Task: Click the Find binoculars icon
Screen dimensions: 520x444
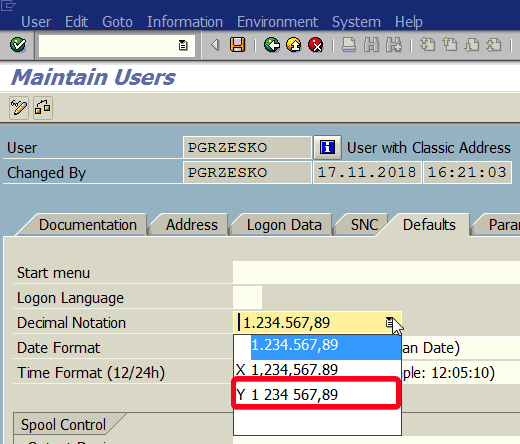Action: [371, 45]
